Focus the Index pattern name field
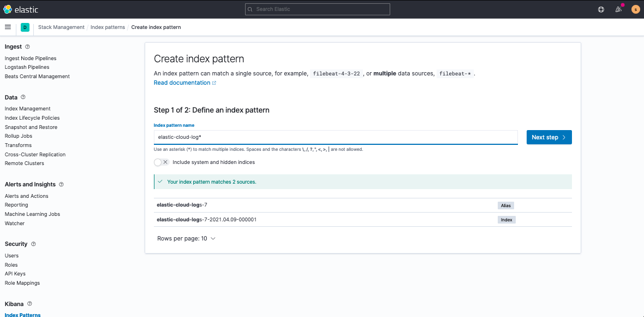Screen dimensions: 644x317 click(x=336, y=137)
